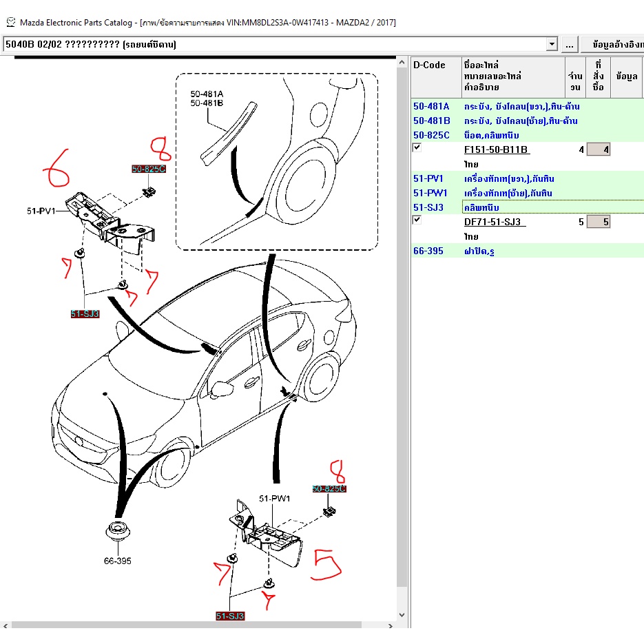Click the Mazda EPC application icon in title bar
Screen dimensions: 644x644
coord(9,22)
